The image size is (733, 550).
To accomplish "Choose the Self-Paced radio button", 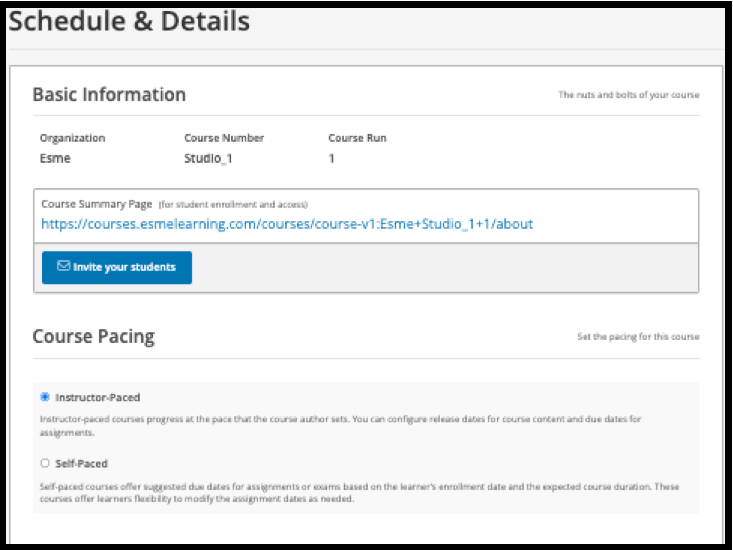I will pos(45,464).
